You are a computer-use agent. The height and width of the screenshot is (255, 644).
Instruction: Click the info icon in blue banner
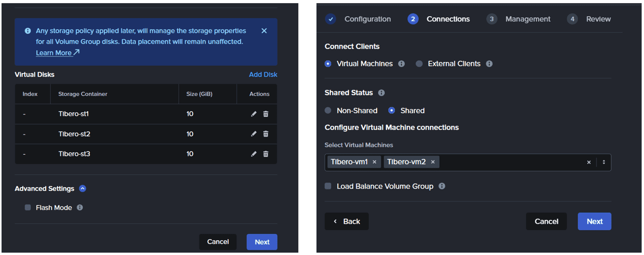click(x=28, y=31)
